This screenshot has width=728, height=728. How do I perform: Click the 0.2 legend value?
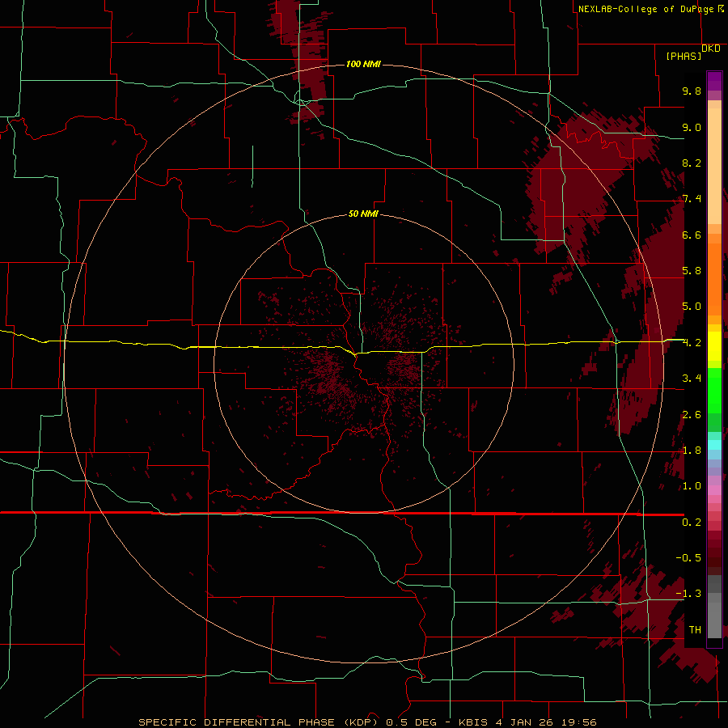692,523
